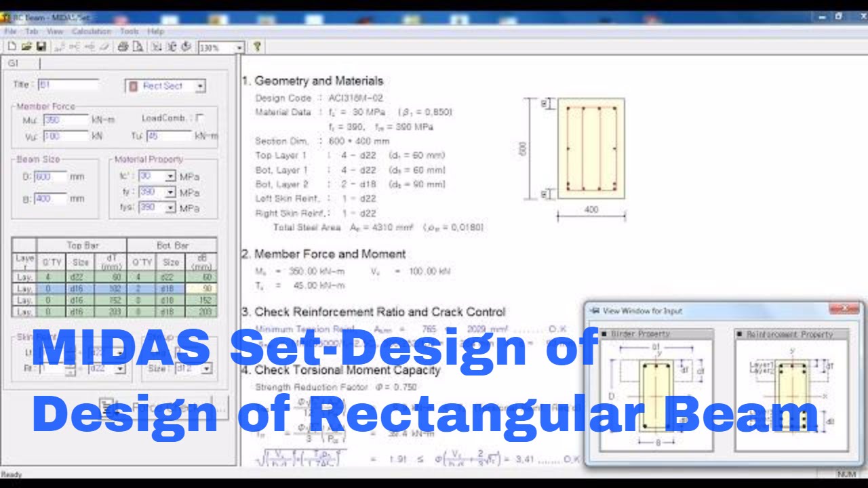Click the beam cross-section drawing
This screenshot has height=488, width=868.
(x=591, y=148)
